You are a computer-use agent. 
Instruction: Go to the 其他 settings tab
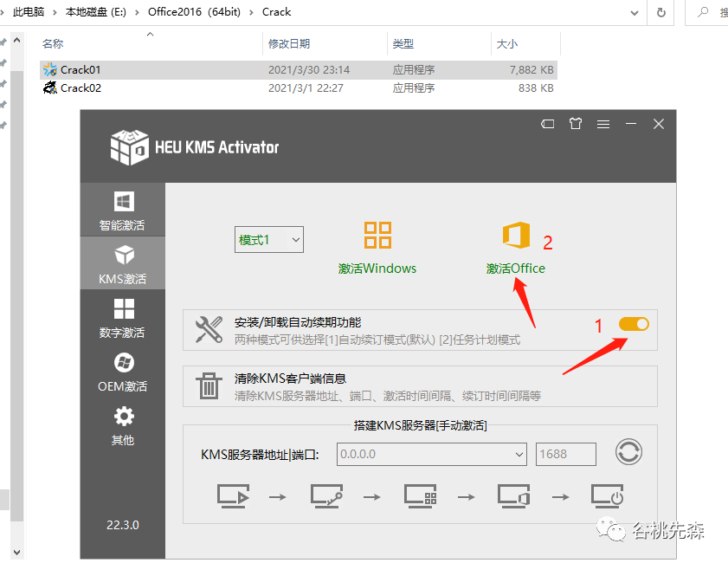click(x=123, y=425)
